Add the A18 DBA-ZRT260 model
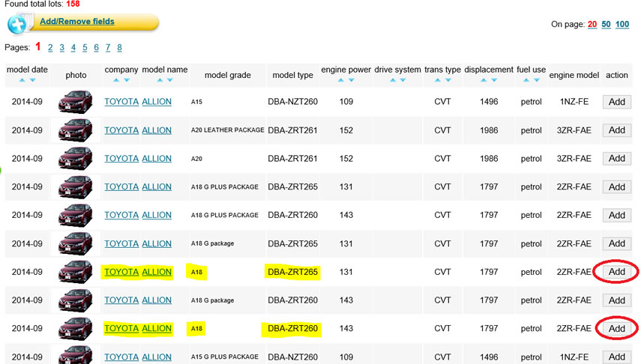The image size is (641, 364). [616, 328]
